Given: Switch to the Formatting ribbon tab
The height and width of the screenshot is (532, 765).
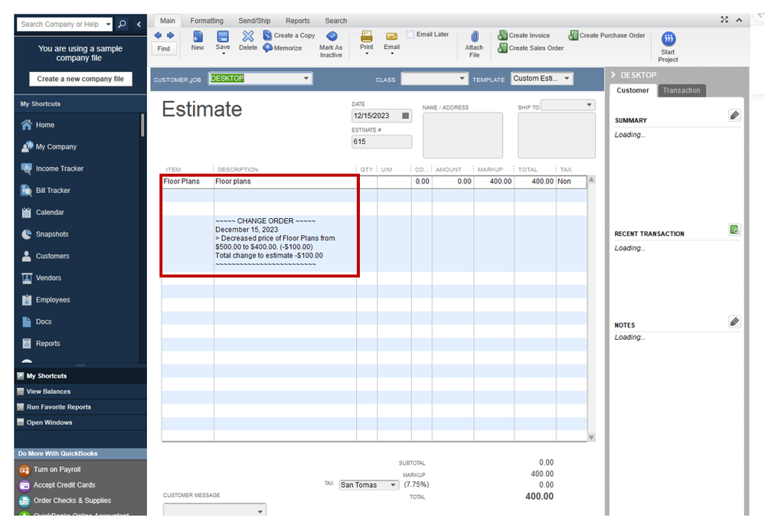Looking at the screenshot, I should click(x=207, y=21).
